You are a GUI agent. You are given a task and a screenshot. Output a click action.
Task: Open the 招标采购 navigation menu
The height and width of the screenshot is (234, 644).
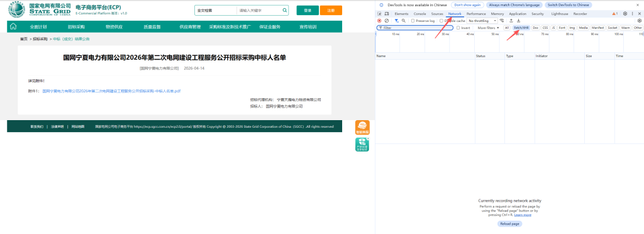[x=76, y=26]
